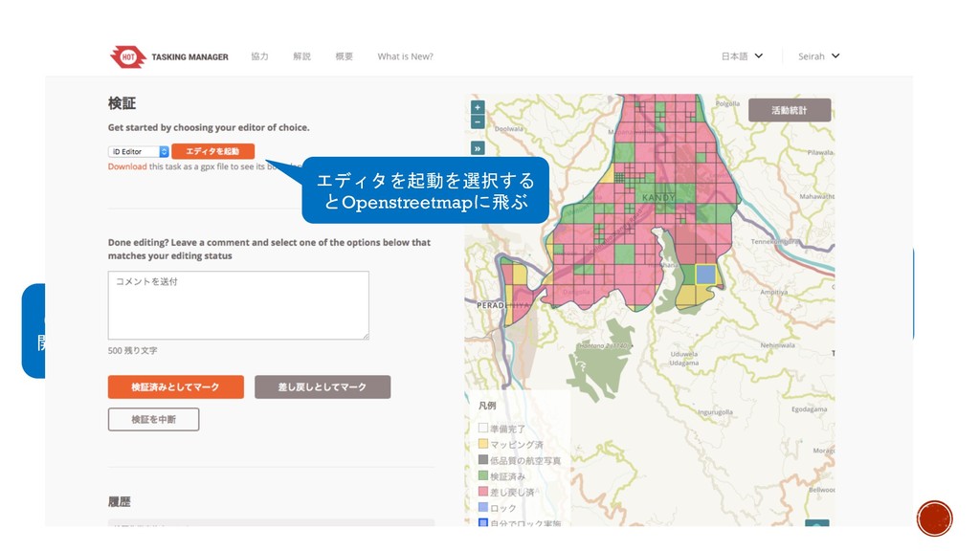Screen dimensions: 980x551
Task: Open the iD Editor selection dropdown
Action: [138, 152]
